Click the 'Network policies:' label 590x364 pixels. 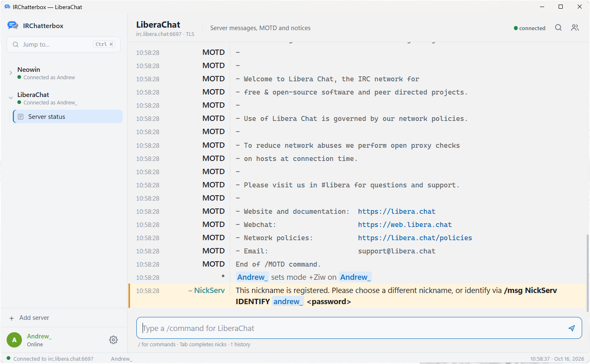[278, 238]
